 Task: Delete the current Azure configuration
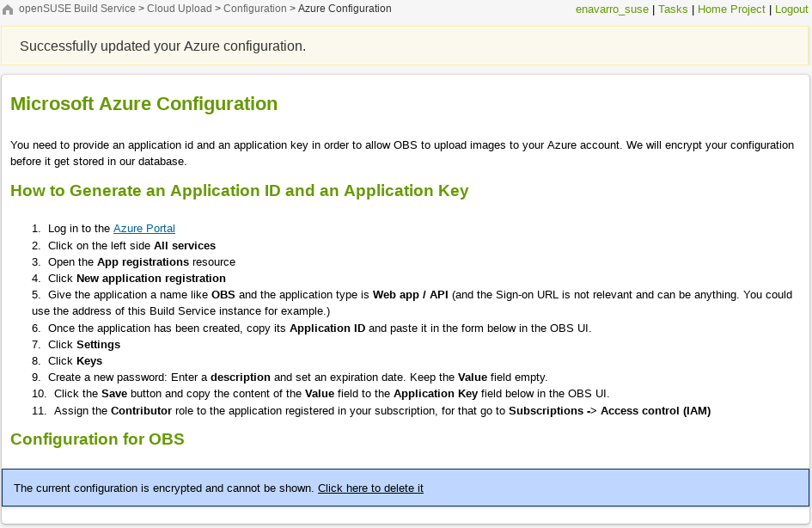click(370, 488)
